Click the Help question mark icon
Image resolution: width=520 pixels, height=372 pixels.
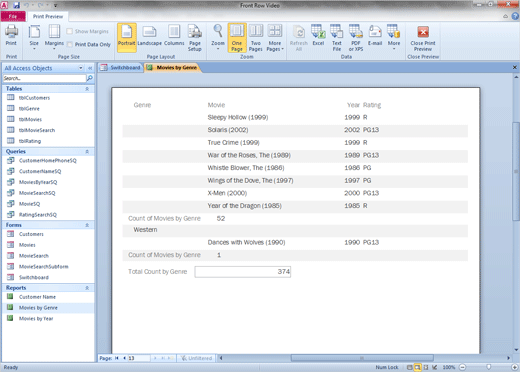(515, 16)
